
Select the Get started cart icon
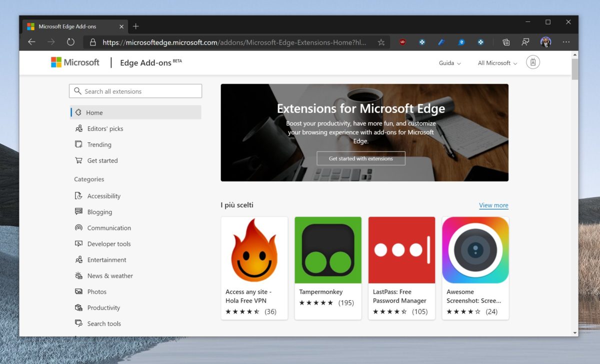click(79, 160)
